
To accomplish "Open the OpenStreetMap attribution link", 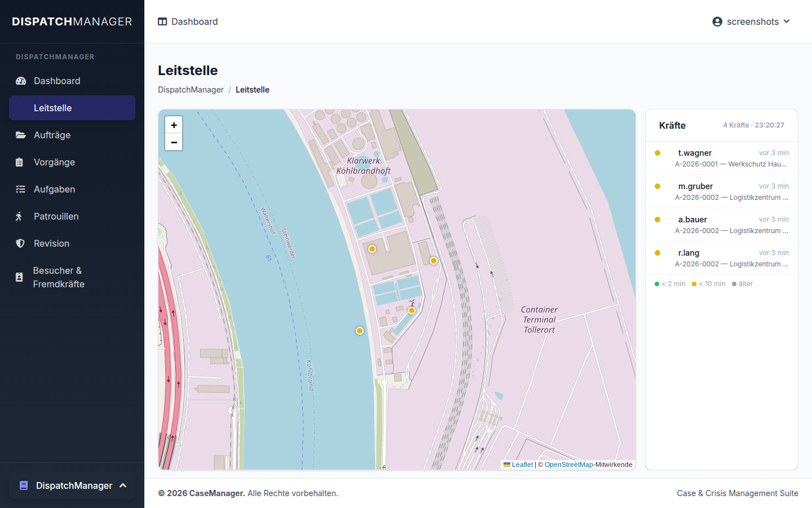I will click(568, 465).
